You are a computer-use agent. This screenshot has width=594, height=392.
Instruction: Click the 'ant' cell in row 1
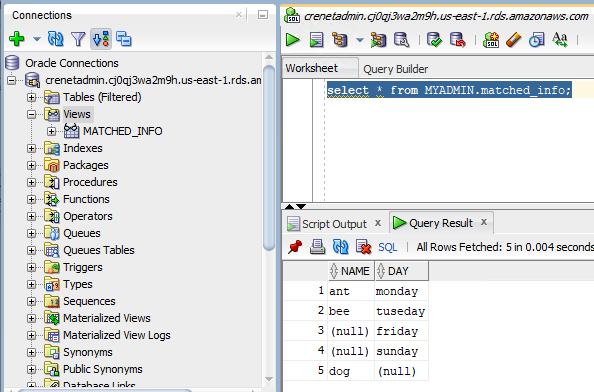click(x=351, y=291)
